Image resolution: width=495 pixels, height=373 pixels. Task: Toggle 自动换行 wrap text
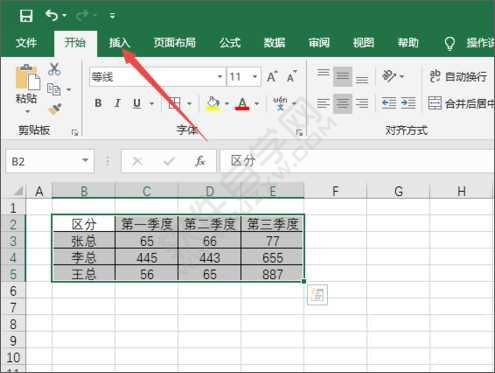click(x=458, y=77)
